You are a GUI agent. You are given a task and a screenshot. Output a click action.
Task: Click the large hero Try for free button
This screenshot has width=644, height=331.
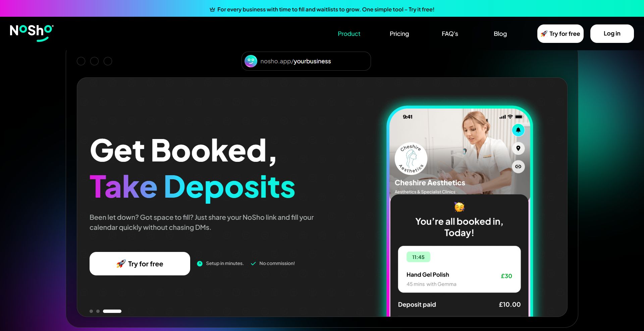click(140, 264)
